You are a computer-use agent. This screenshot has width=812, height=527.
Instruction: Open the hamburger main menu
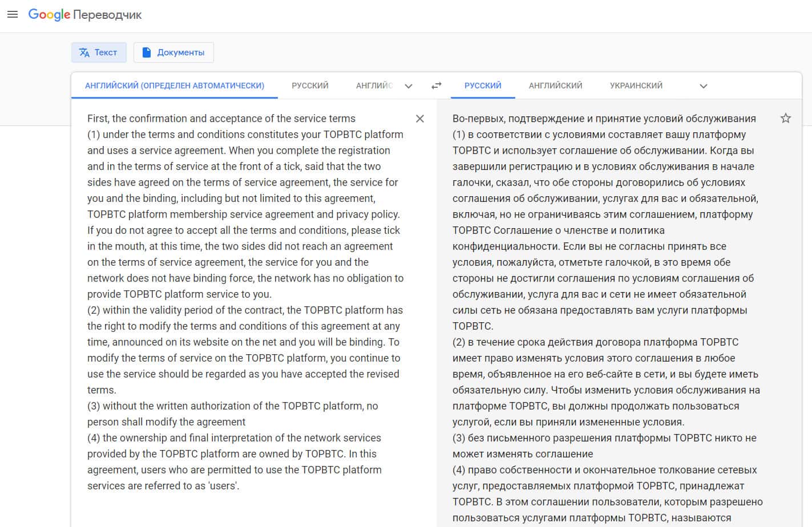click(13, 14)
